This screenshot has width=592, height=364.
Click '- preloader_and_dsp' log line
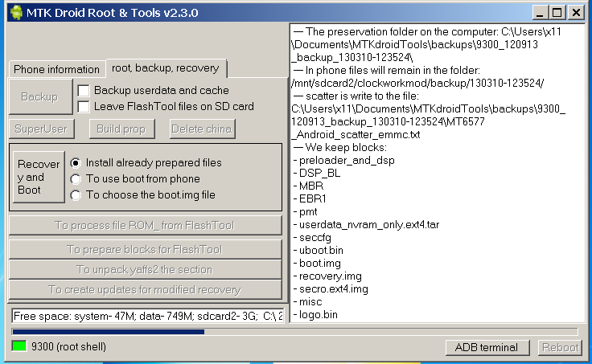344,161
